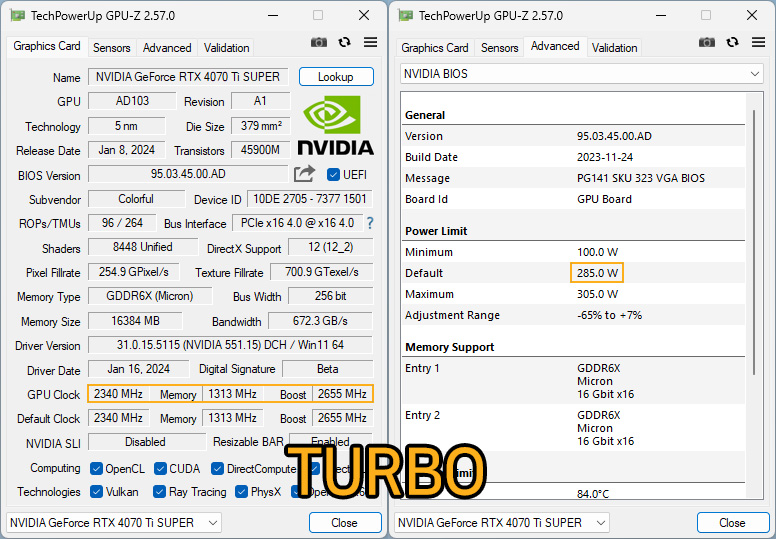Screen dimensions: 776x539
Task: Switch to Sensors tab in left window
Action: click(112, 48)
